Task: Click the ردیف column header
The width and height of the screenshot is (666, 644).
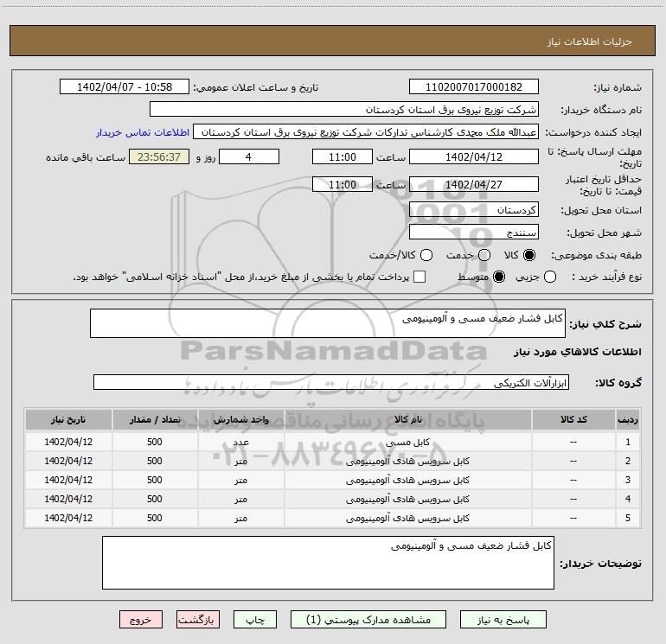Action: tap(628, 419)
